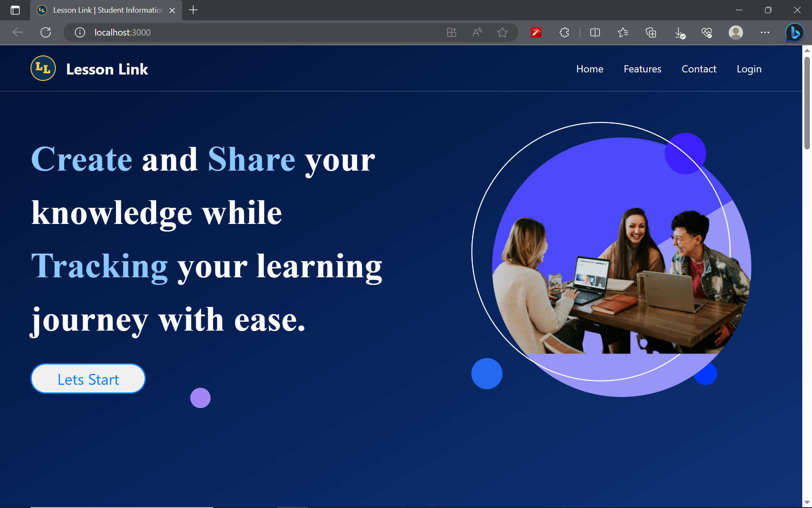Open the Collections icon
Viewport: 812px width, 508px height.
tap(650, 33)
